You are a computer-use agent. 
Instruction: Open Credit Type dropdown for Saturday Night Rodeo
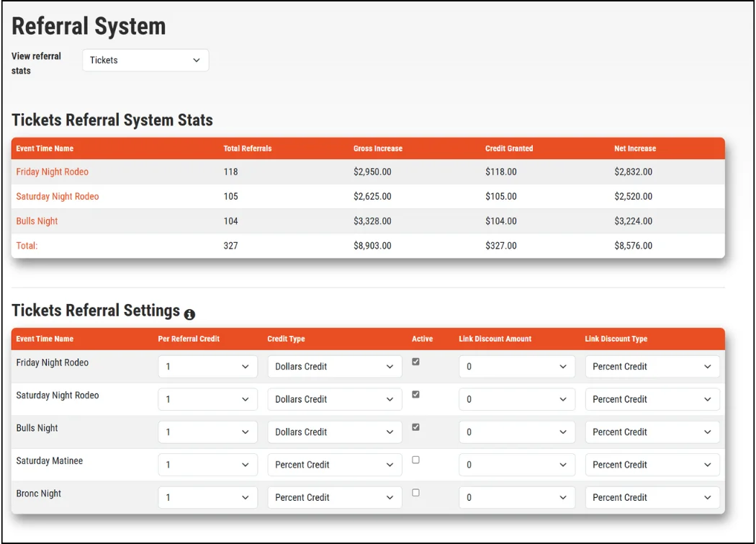pos(335,400)
